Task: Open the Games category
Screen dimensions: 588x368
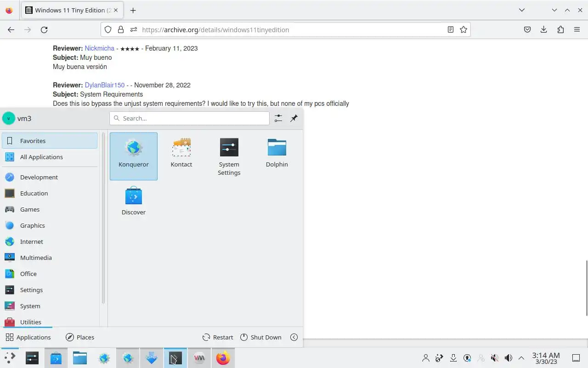Action: 50,209
